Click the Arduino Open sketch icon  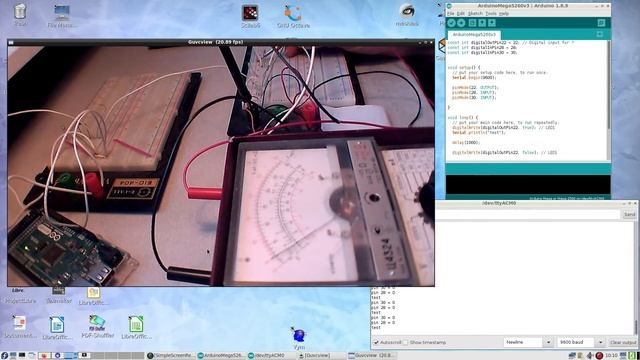482,23
